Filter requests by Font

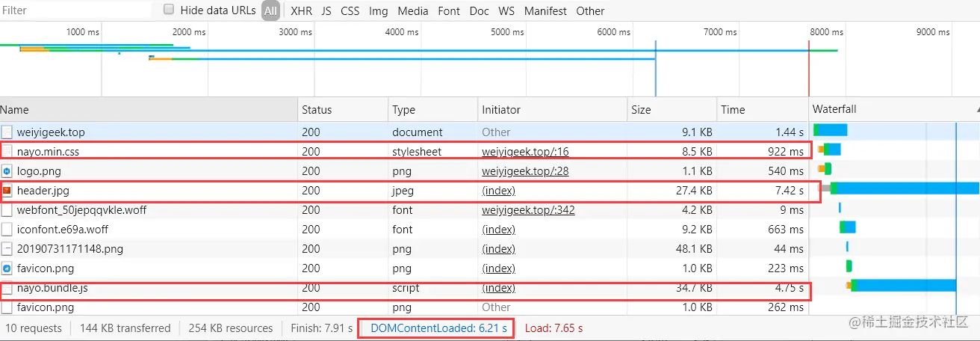[x=449, y=10]
